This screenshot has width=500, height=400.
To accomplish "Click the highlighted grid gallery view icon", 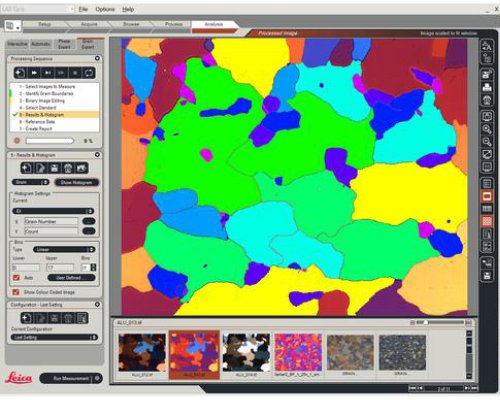I will [487, 221].
